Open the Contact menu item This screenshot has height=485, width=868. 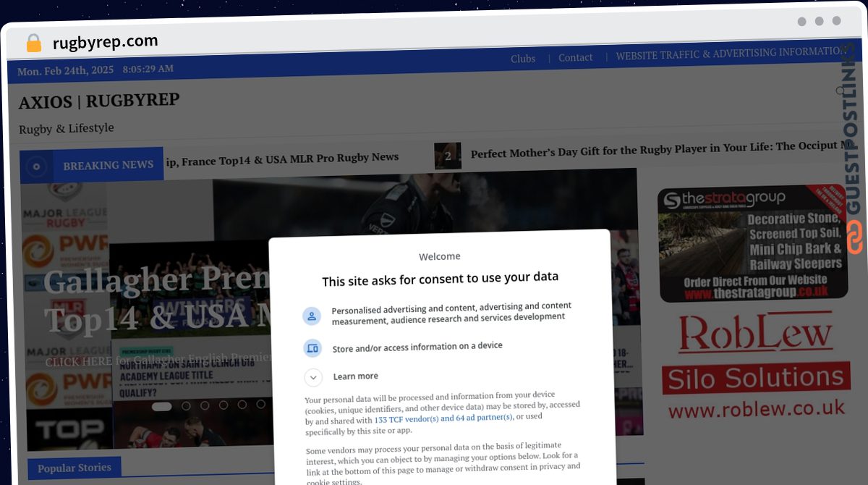(x=576, y=57)
